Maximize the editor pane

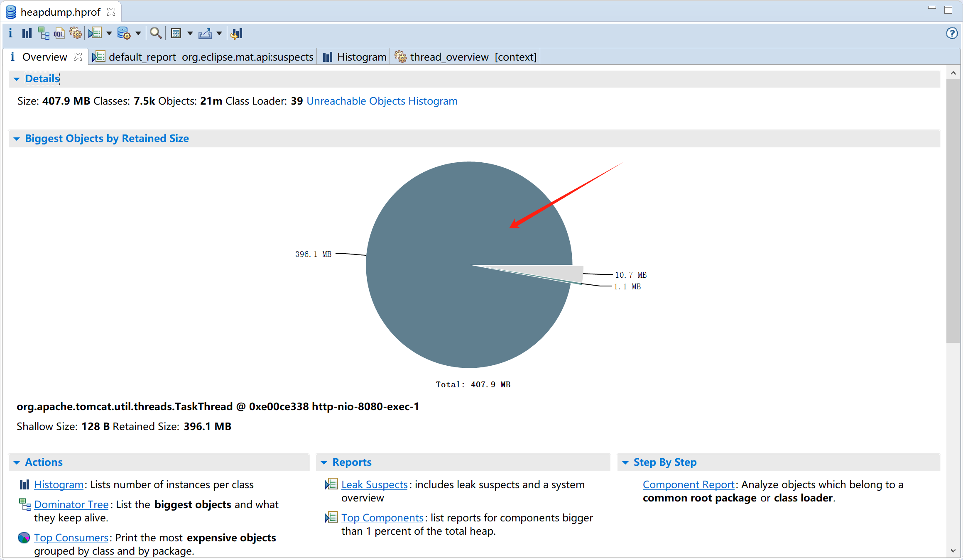[x=948, y=10]
